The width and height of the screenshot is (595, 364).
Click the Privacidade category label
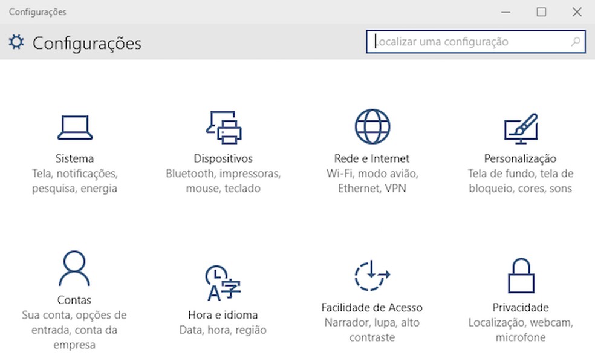click(x=520, y=307)
